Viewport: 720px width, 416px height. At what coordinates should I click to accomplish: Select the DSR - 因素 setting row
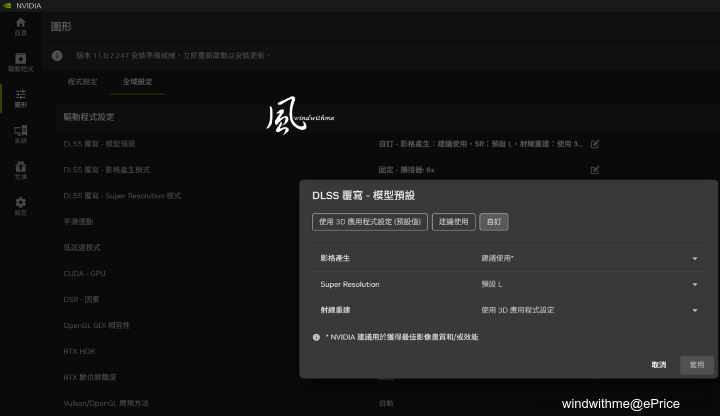[x=81, y=299]
